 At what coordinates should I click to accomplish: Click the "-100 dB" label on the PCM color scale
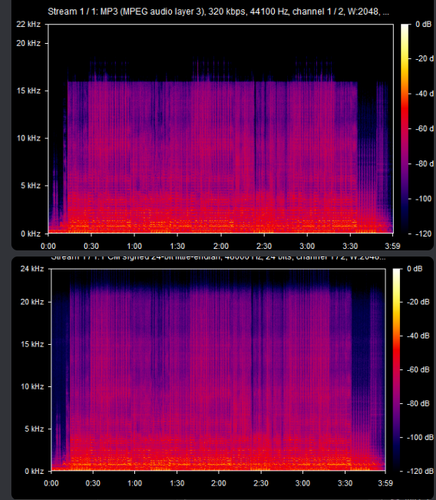[x=419, y=437]
